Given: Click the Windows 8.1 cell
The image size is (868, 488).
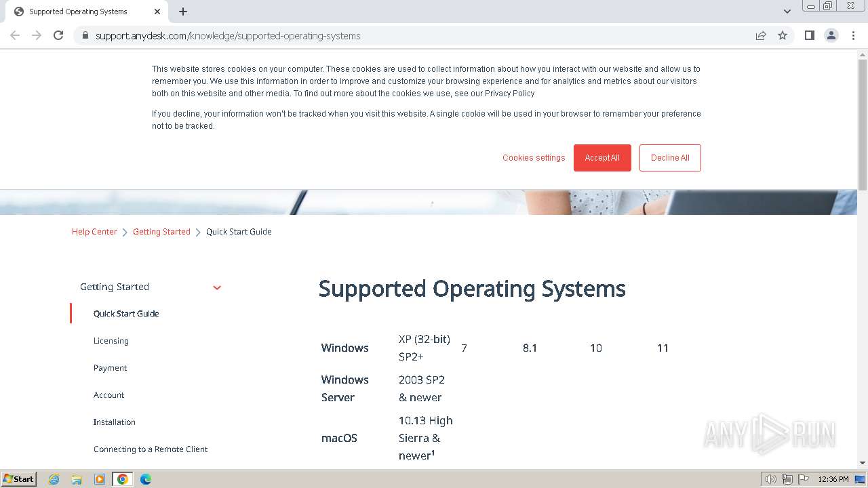Looking at the screenshot, I should pos(530,348).
